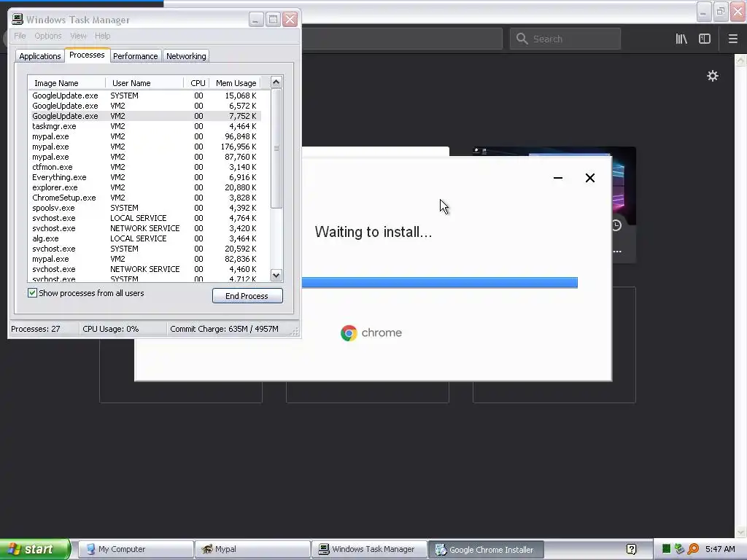The image size is (747, 560).
Task: Click the help question mark tray icon
Action: click(631, 550)
